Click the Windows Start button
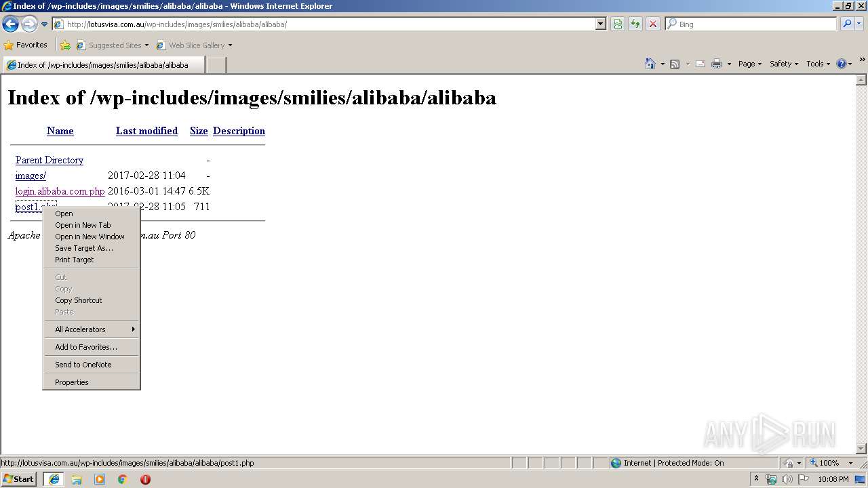Screen dimensions: 868x488 pos(19,479)
